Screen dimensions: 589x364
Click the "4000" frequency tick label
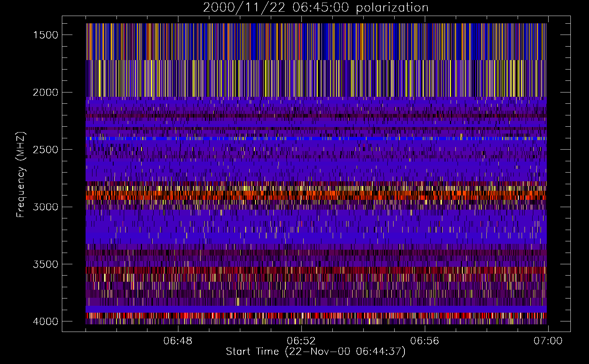[46, 321]
